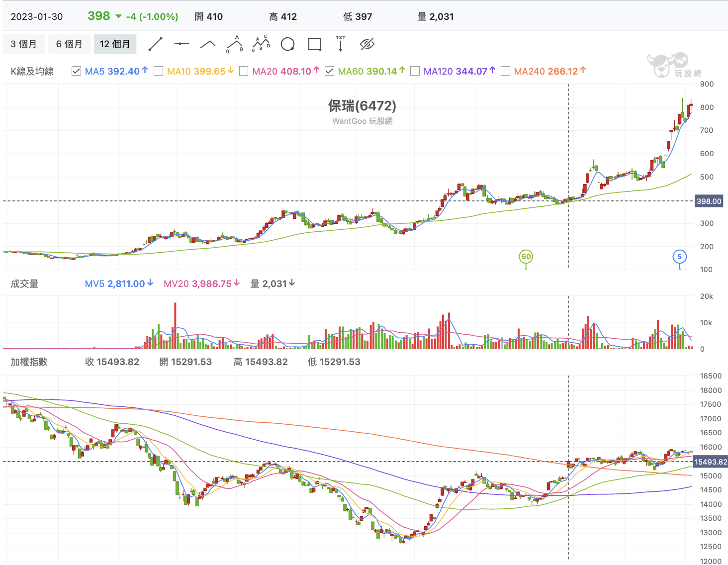
Task: Select the angle line drawing tool
Action: click(208, 45)
